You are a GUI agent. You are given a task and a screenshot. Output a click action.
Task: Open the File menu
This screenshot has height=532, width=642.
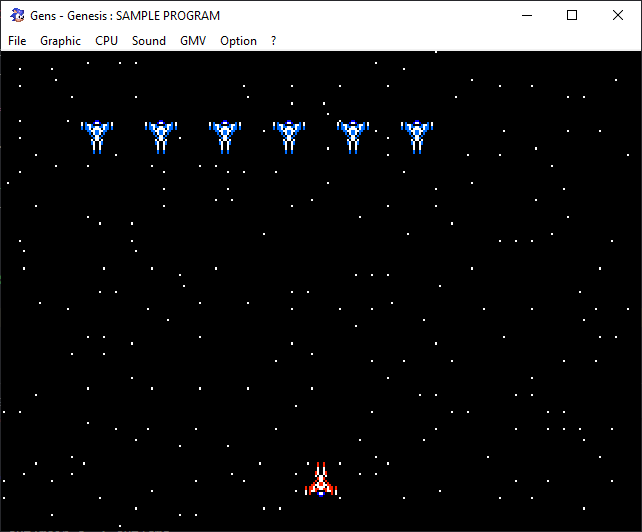(x=17, y=41)
